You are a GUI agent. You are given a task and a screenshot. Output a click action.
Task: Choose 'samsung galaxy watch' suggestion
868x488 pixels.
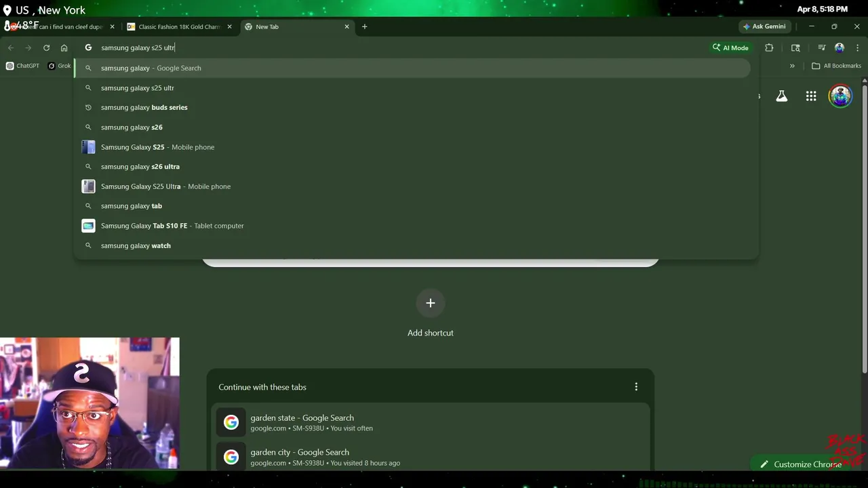click(x=412, y=245)
